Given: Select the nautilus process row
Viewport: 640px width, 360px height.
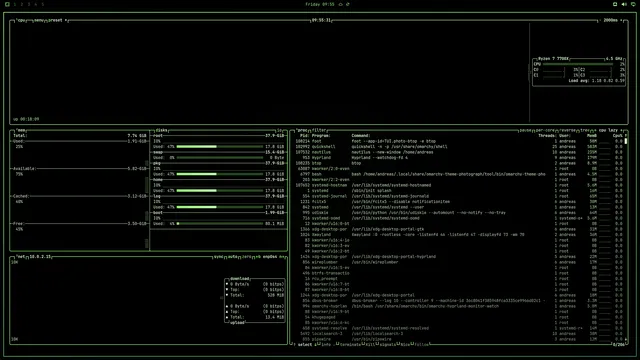Looking at the screenshot, I should [x=459, y=152].
